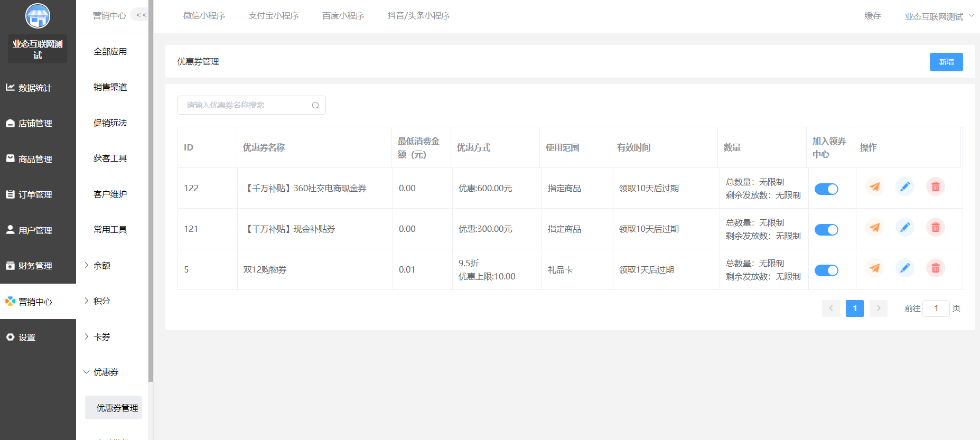Send 双12购物券 with paper-plane icon
The width and height of the screenshot is (980, 440).
tap(875, 268)
